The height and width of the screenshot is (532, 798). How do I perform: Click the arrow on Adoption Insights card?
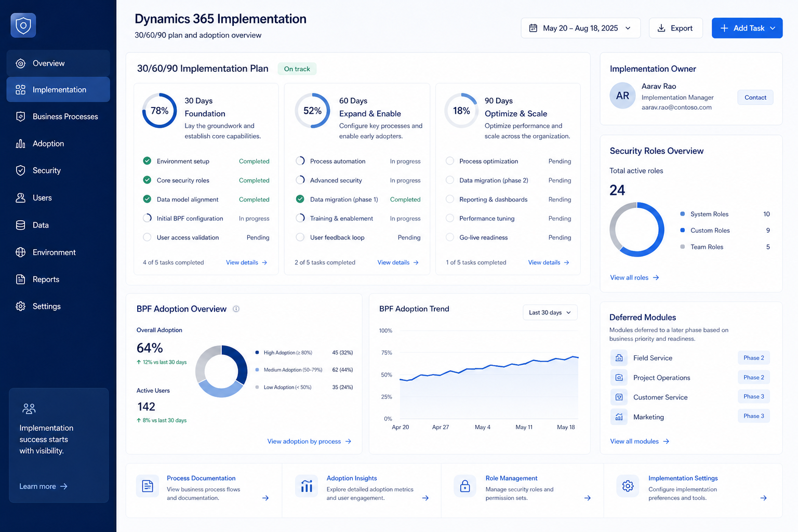pyautogui.click(x=425, y=498)
